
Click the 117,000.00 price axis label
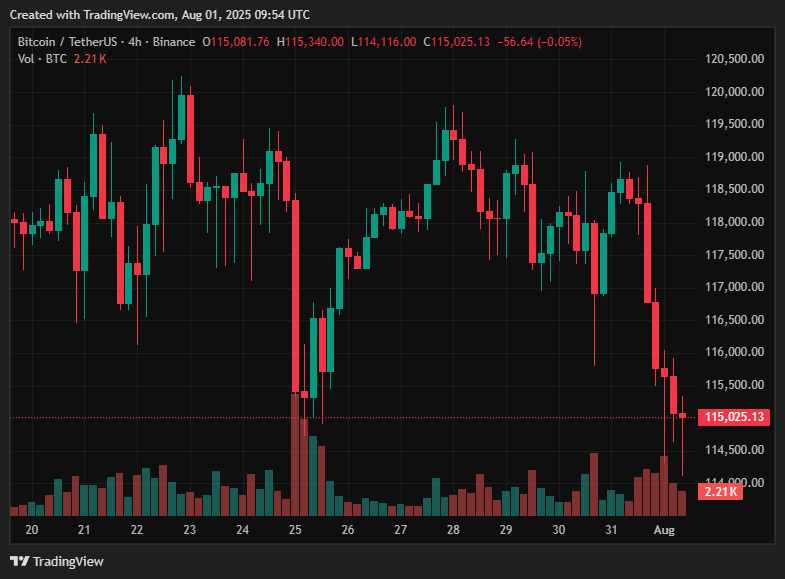point(735,287)
